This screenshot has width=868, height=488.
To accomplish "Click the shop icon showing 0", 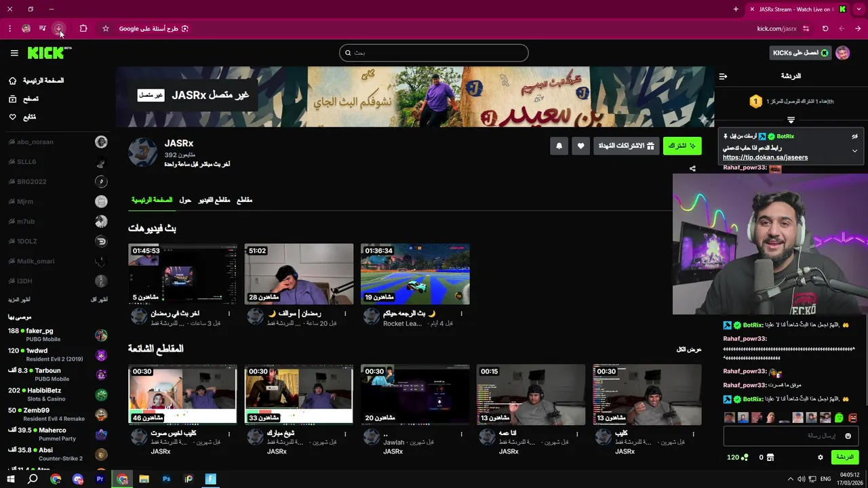I will [766, 457].
